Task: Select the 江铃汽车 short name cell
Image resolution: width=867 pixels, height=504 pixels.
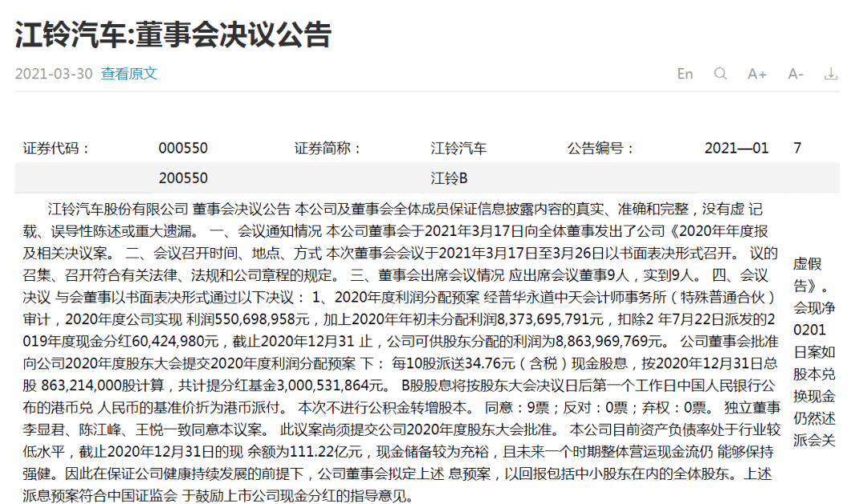Action: click(458, 148)
